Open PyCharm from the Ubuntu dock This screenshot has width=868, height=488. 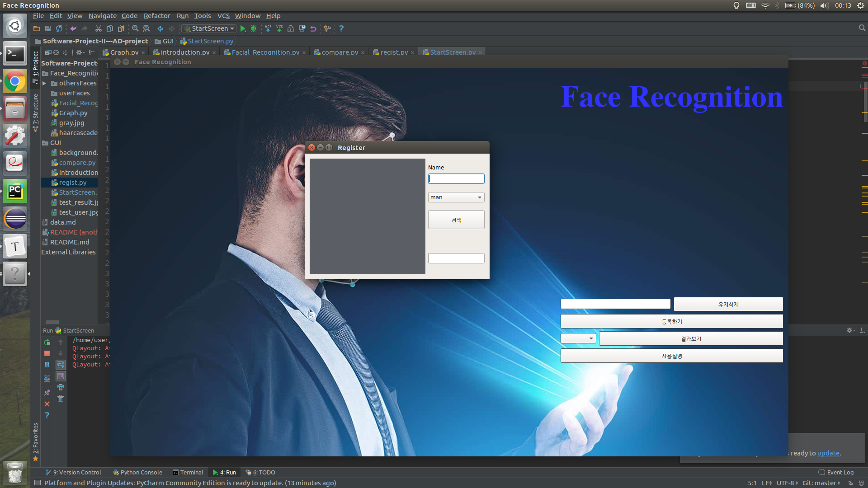click(x=15, y=191)
